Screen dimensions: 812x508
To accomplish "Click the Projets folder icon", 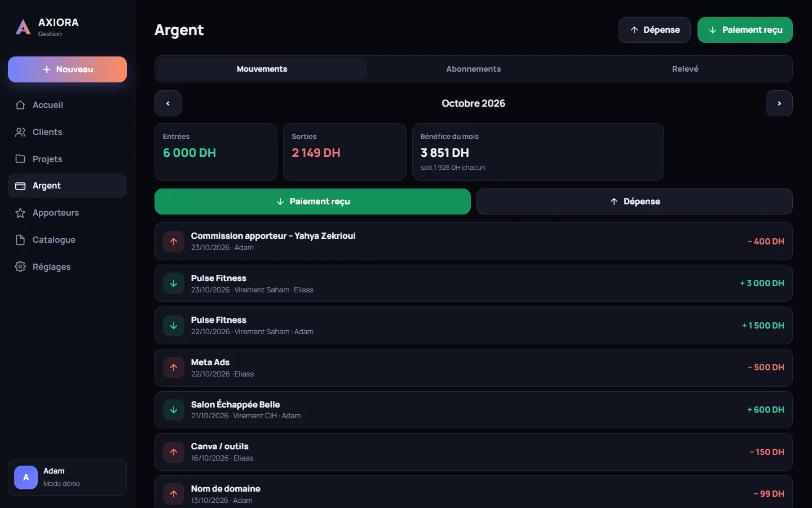I will click(x=20, y=159).
